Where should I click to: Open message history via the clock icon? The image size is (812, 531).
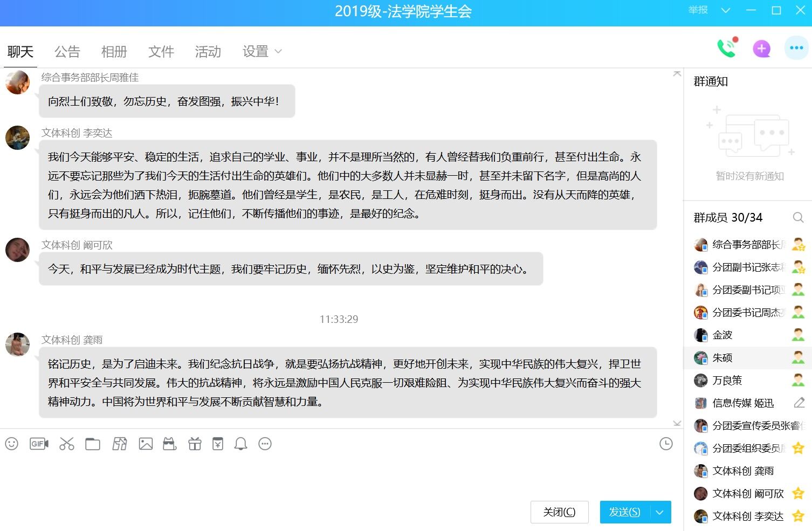[x=666, y=444]
